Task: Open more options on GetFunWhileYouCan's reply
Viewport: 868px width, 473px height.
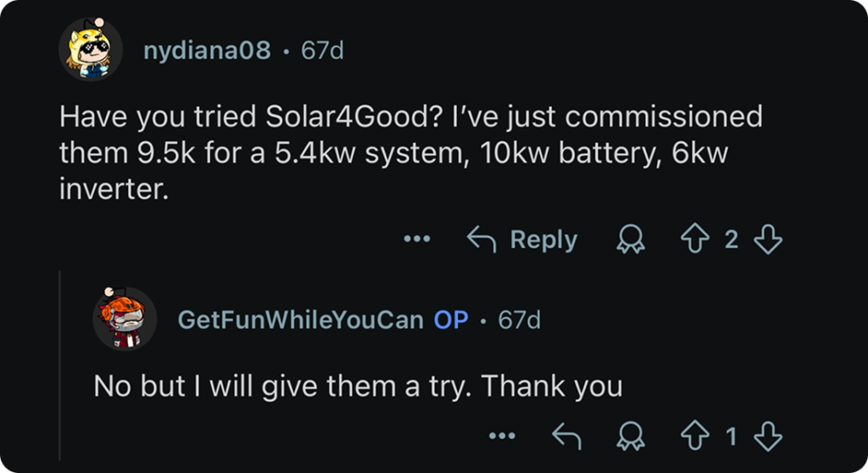Action: pos(502,437)
